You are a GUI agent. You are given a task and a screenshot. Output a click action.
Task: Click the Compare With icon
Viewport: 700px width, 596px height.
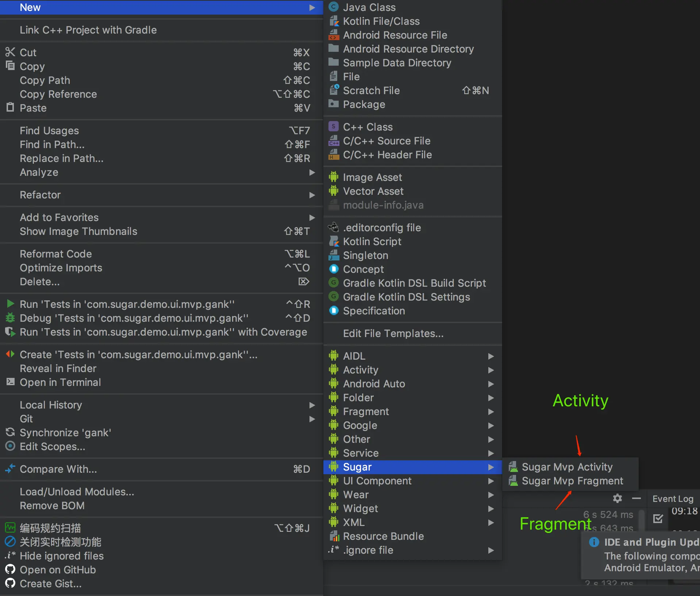pos(10,469)
